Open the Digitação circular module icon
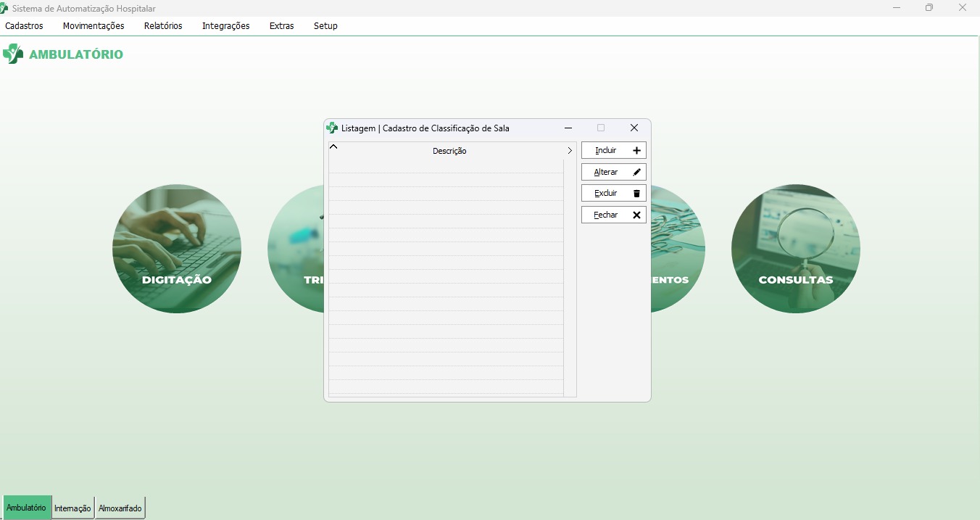The image size is (980, 520). click(177, 248)
